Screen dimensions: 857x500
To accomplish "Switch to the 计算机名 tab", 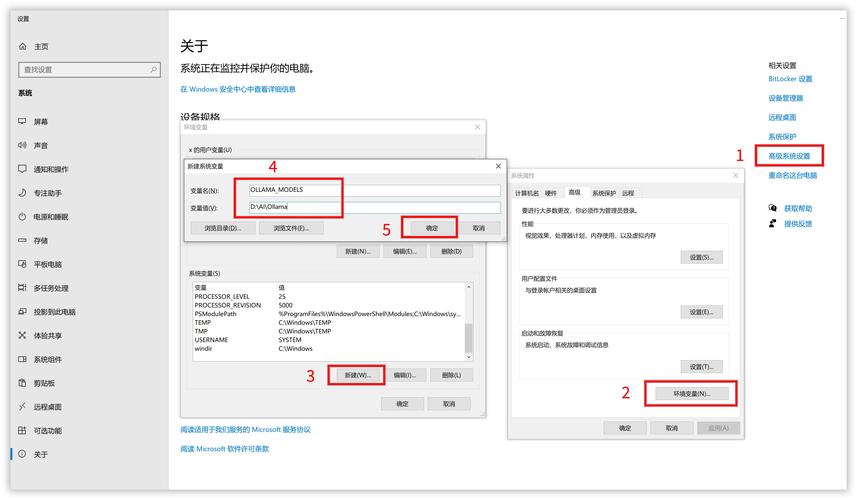I will [526, 193].
